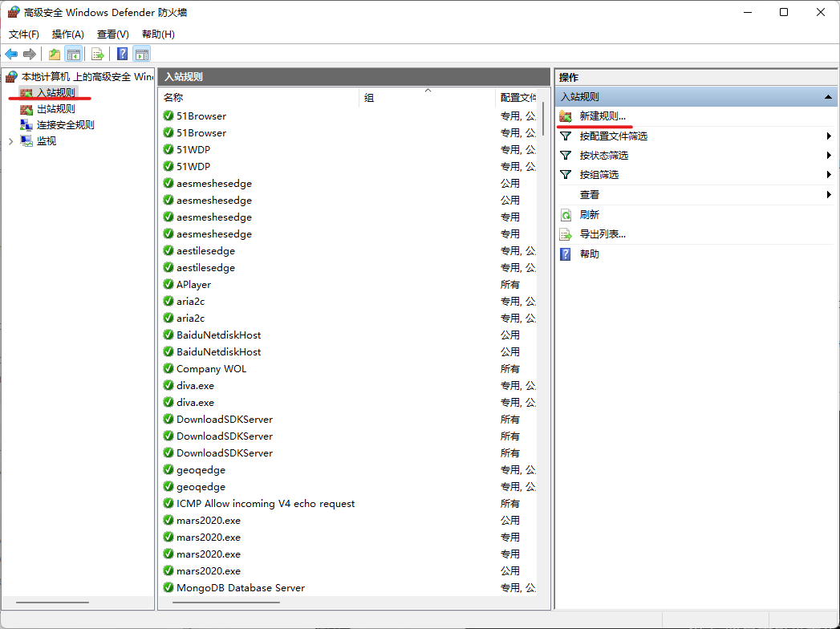
Task: Click 帮助 in the actions pane
Action: (x=590, y=254)
